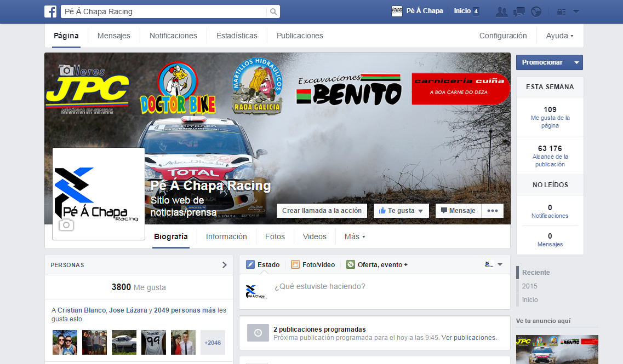Switch to the Notificaciones tab
The width and height of the screenshot is (623, 364).
click(173, 36)
